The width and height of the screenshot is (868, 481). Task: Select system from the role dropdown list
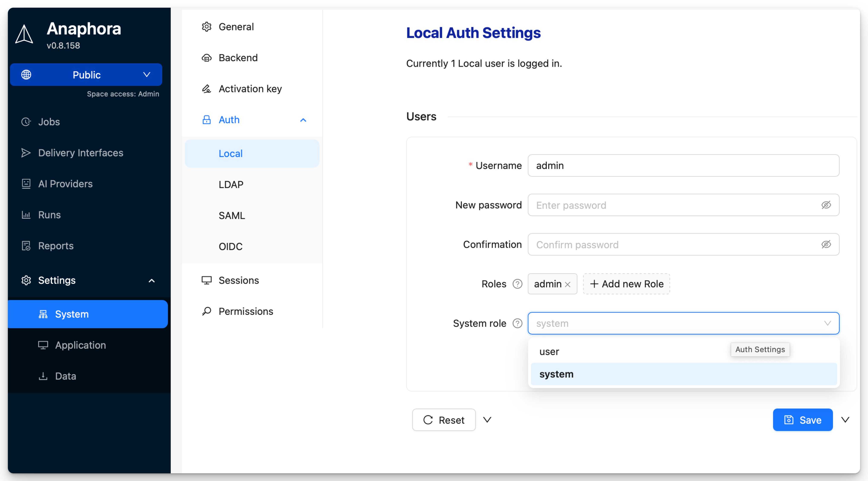click(x=556, y=374)
